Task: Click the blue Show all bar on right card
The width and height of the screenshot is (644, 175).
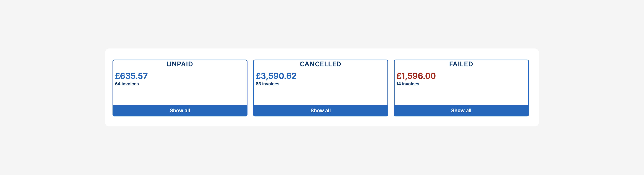Action: pos(461,110)
